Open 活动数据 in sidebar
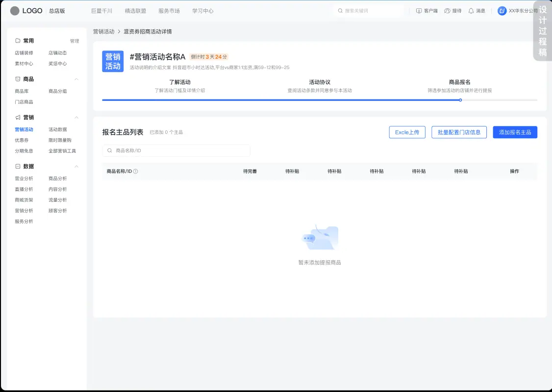 pyautogui.click(x=58, y=129)
